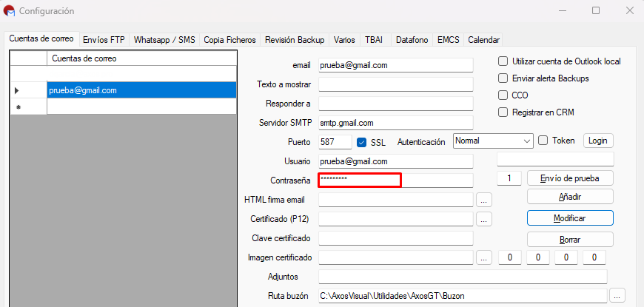Click the new row asterisk marker
Viewport: 644px width, 307px height.
click(x=18, y=107)
